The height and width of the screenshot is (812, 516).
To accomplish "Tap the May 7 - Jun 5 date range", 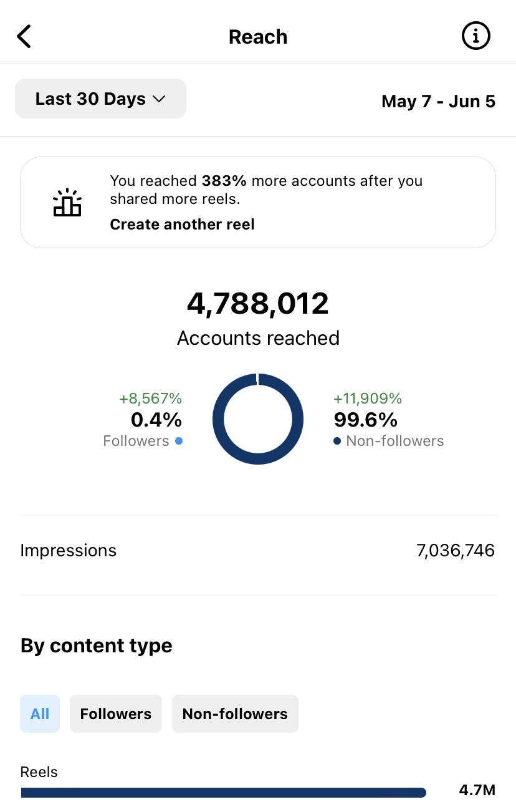I will (439, 101).
